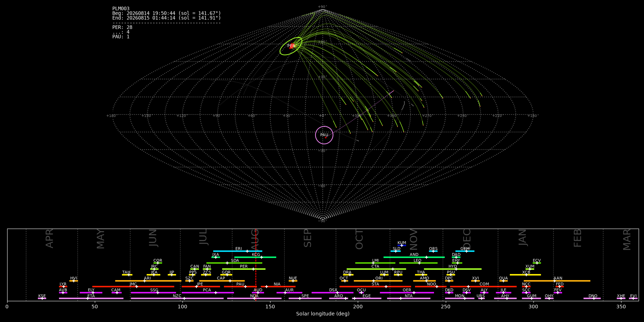Select the LYR shower marker
This screenshot has width=644, height=322.
pos(64,287)
